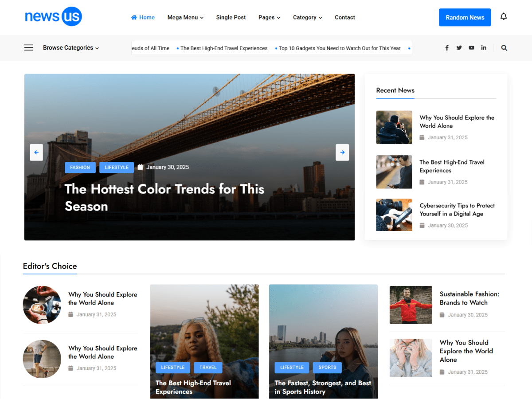Screen dimensions: 532x399
Task: Click FASHION tag on hero slide
Action: [x=80, y=168]
